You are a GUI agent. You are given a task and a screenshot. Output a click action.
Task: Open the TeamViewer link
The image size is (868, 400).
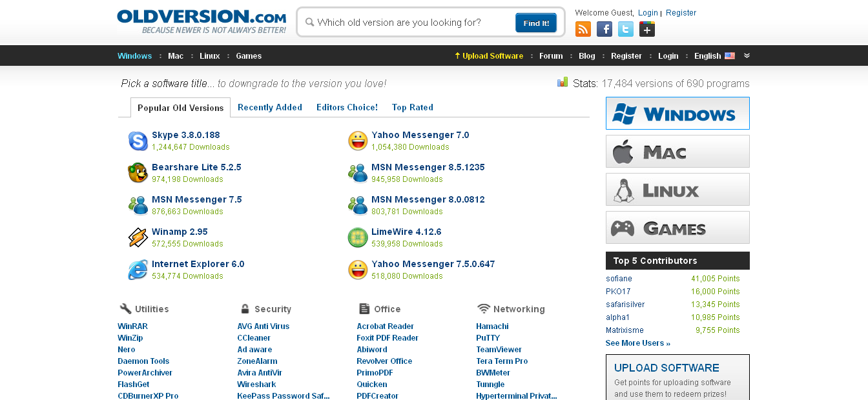(x=499, y=350)
